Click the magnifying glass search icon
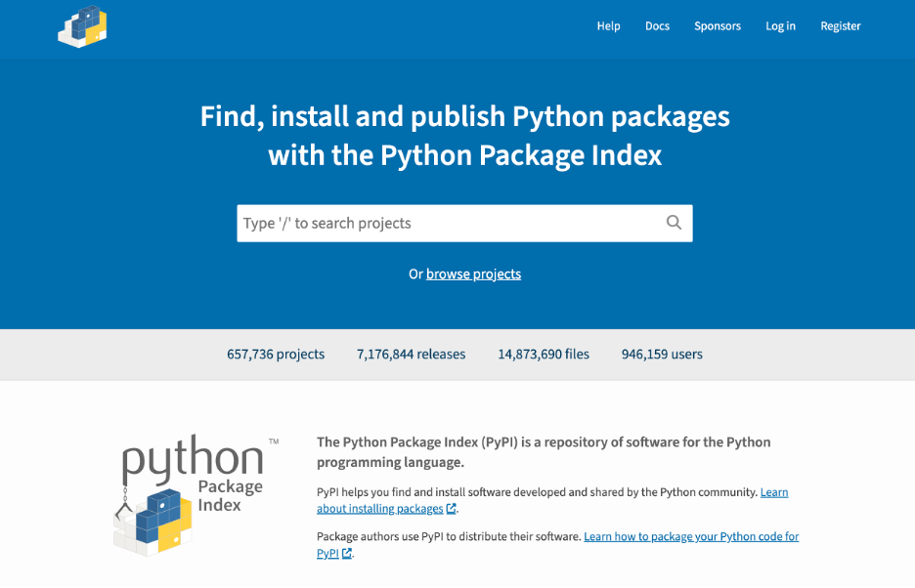The width and height of the screenshot is (915, 588). coord(674,223)
